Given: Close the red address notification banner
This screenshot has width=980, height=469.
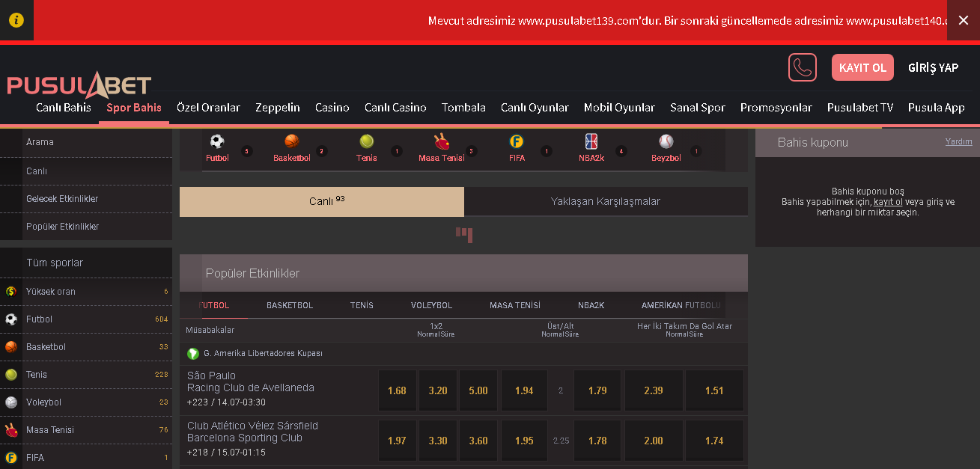Looking at the screenshot, I should click(964, 20).
